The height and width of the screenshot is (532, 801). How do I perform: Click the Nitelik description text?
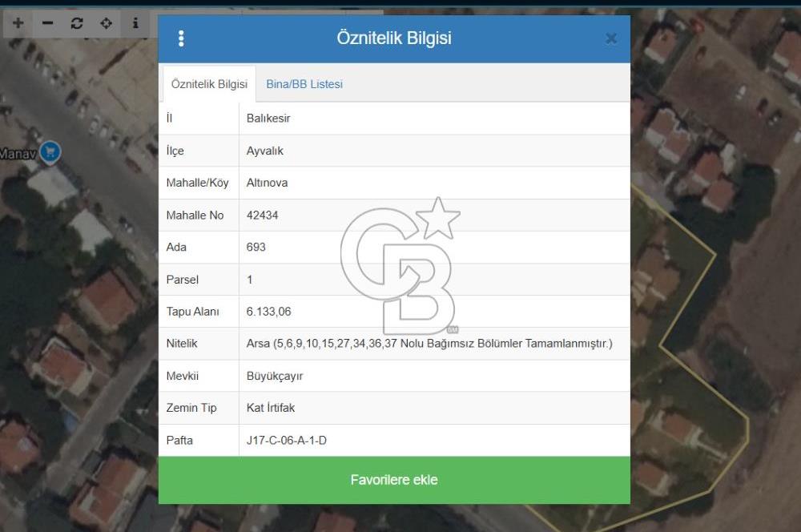[429, 344]
